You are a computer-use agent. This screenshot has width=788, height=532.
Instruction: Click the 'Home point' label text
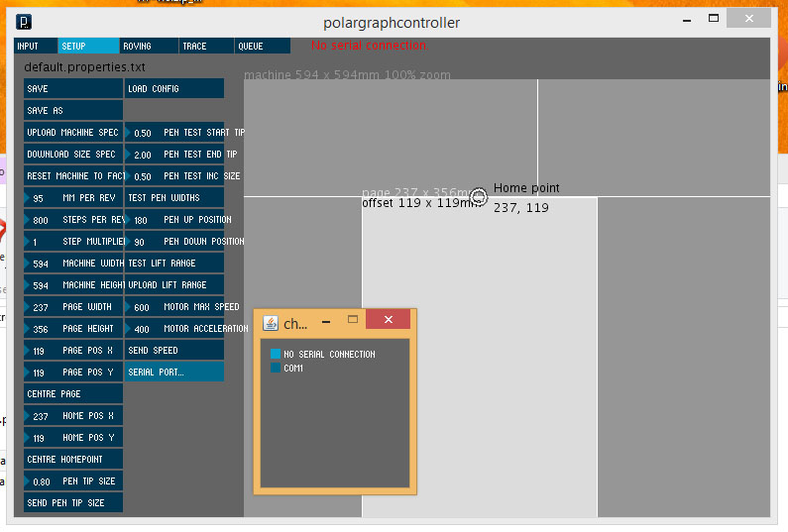coord(526,188)
